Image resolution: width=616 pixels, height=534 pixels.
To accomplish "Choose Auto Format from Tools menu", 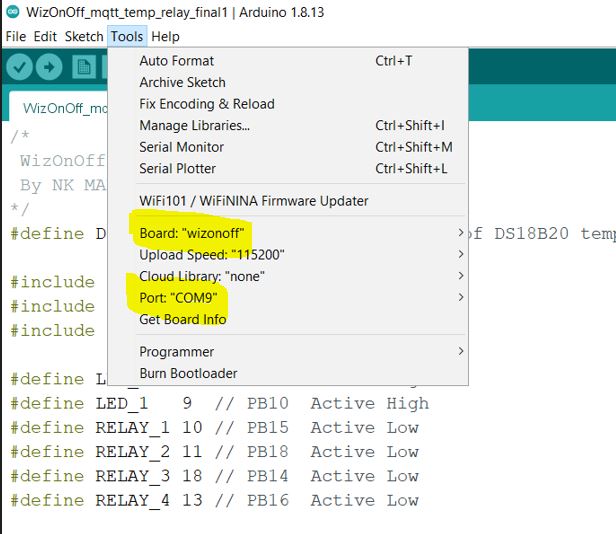I will (x=177, y=61).
